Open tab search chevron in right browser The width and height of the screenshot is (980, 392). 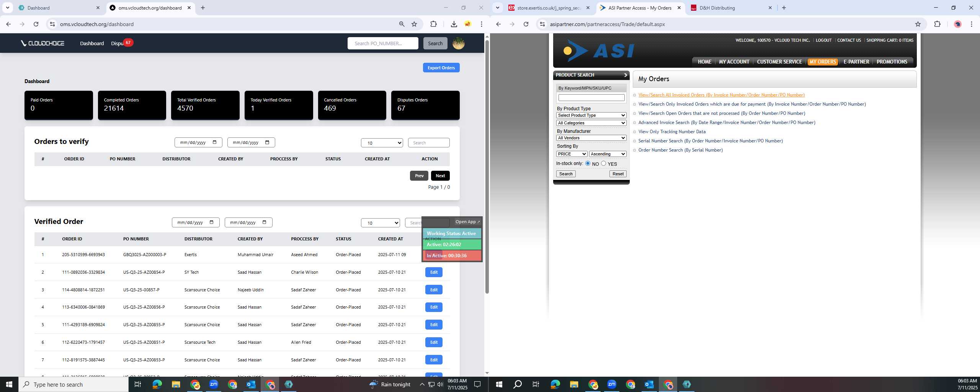pyautogui.click(x=498, y=8)
